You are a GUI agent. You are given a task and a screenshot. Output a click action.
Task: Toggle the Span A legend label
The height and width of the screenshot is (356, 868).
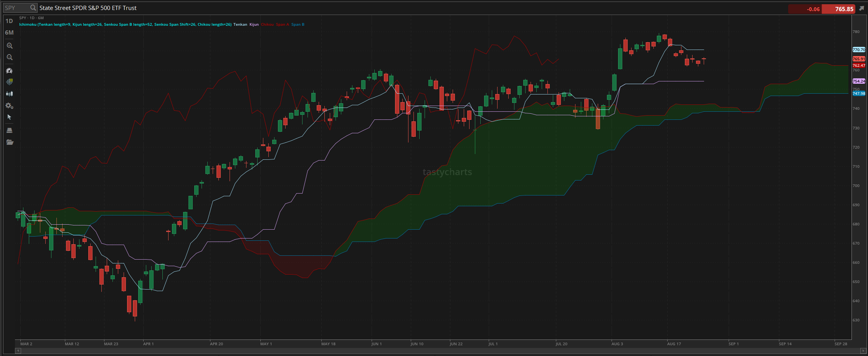pyautogui.click(x=283, y=25)
